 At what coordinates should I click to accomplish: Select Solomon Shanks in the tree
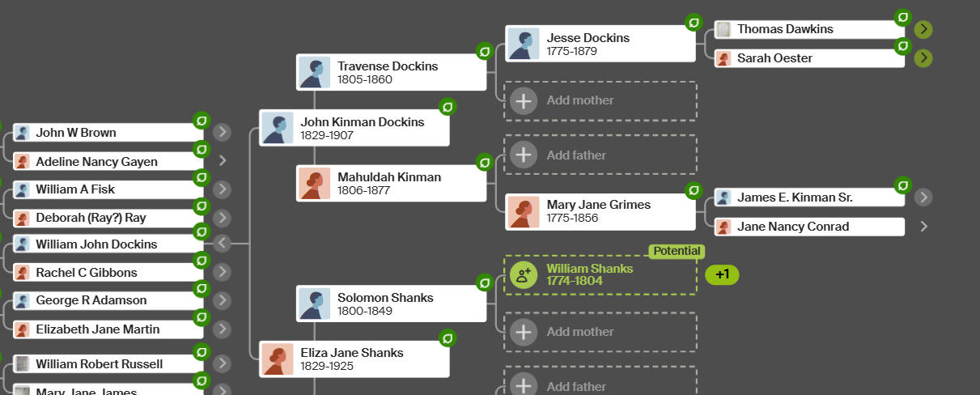(391, 304)
